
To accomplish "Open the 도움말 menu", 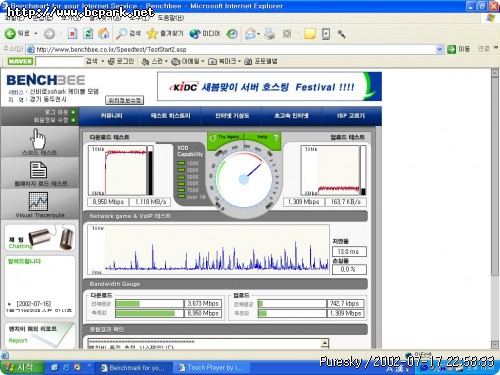I will 170,18.
